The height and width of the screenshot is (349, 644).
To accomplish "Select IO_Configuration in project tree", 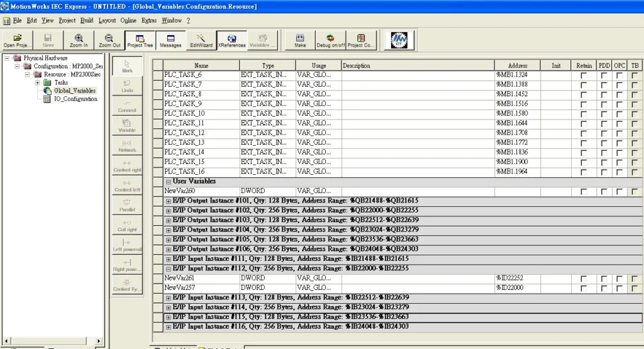I will [x=75, y=99].
